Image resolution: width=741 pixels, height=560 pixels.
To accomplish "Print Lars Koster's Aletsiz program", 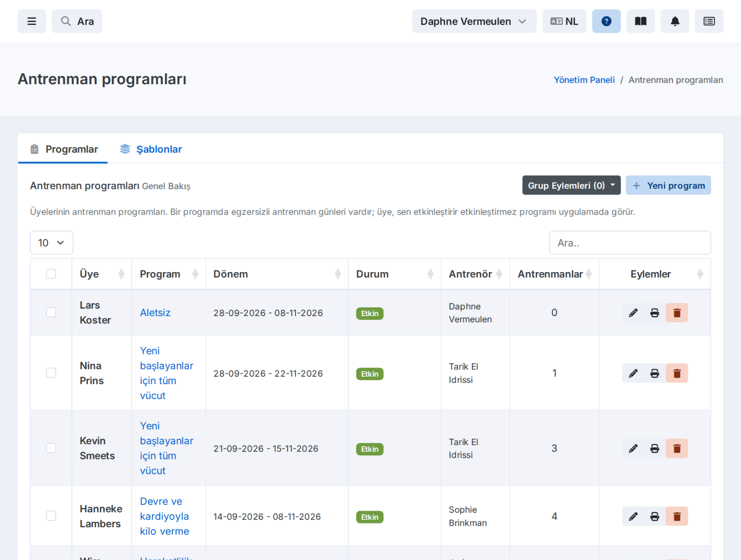I will (654, 313).
